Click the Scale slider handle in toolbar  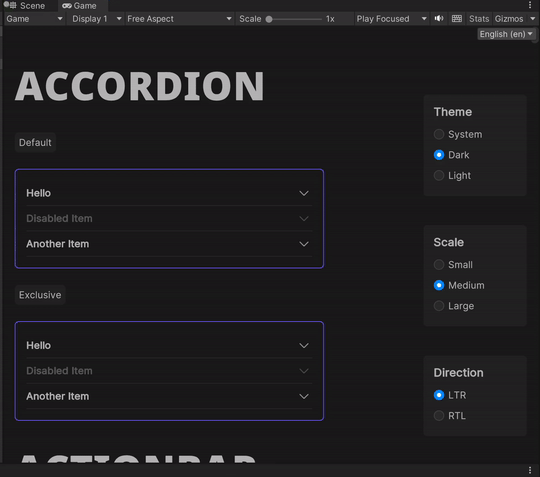(x=269, y=19)
